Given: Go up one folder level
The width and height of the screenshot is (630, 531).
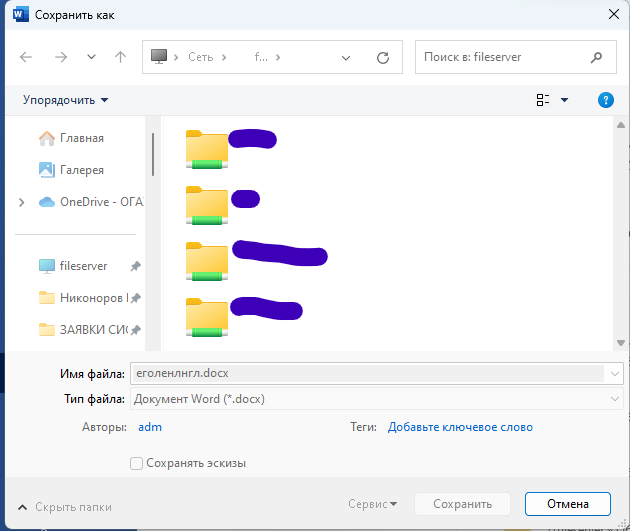Looking at the screenshot, I should click(120, 57).
